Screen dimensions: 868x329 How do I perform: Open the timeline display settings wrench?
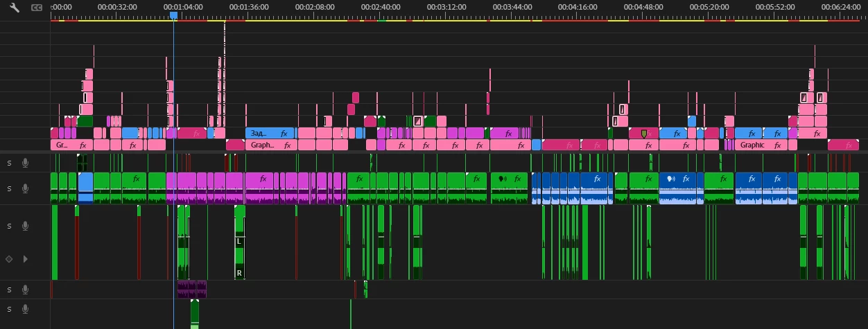pos(15,7)
